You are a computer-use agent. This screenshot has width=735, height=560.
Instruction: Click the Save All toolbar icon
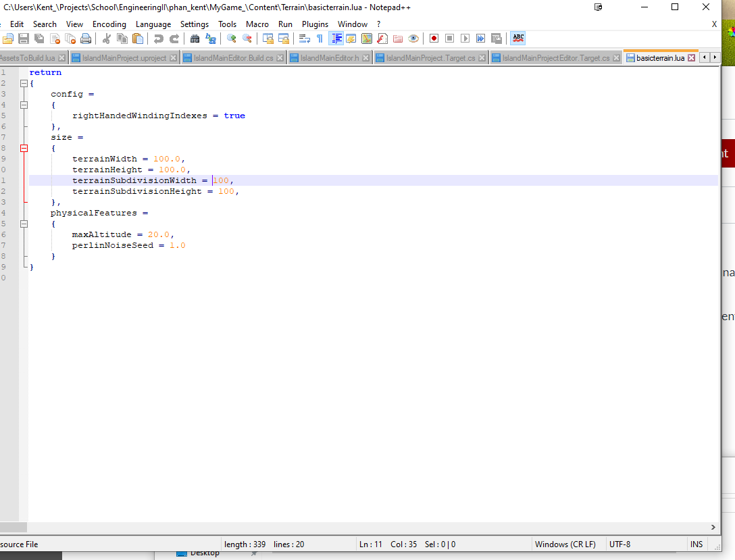(x=39, y=39)
